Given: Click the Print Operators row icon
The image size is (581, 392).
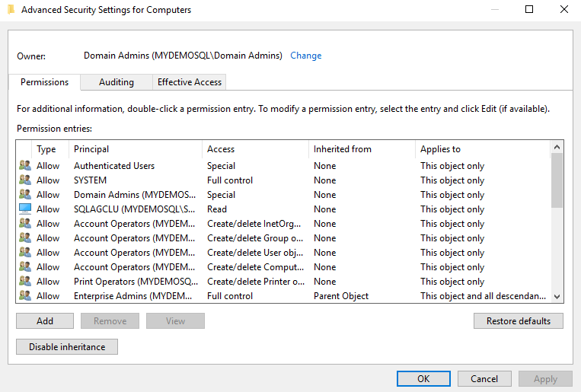Looking at the screenshot, I should click(x=24, y=282).
